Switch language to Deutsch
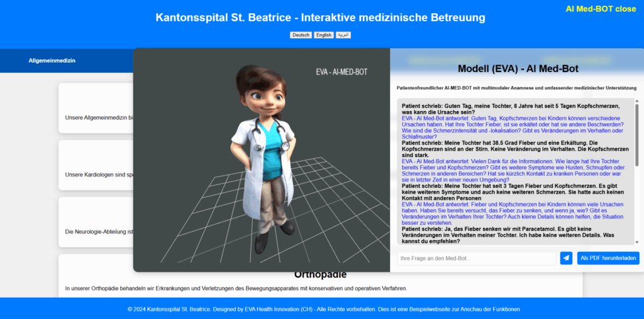The image size is (644, 319). coord(301,35)
